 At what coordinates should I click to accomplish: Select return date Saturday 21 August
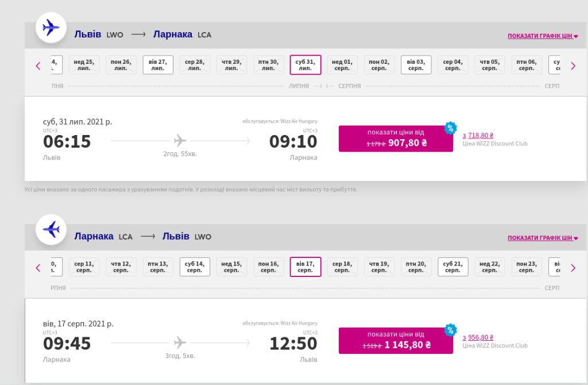coord(453,267)
